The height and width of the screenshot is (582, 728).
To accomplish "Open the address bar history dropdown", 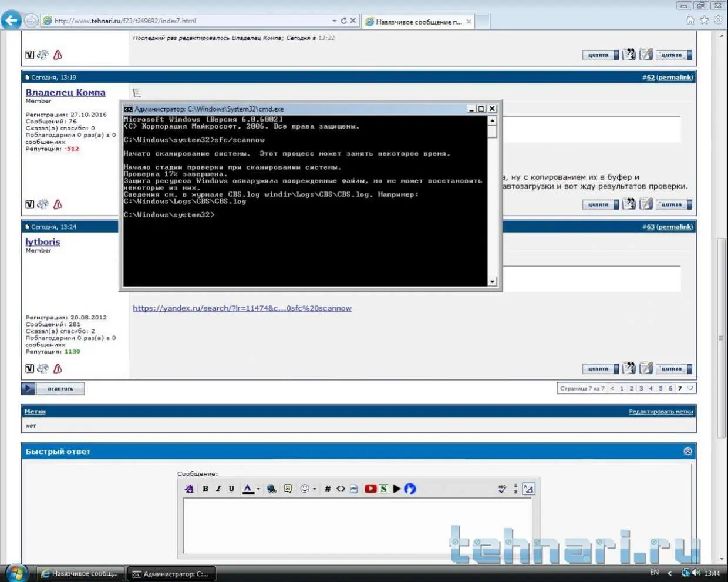I will 335,21.
